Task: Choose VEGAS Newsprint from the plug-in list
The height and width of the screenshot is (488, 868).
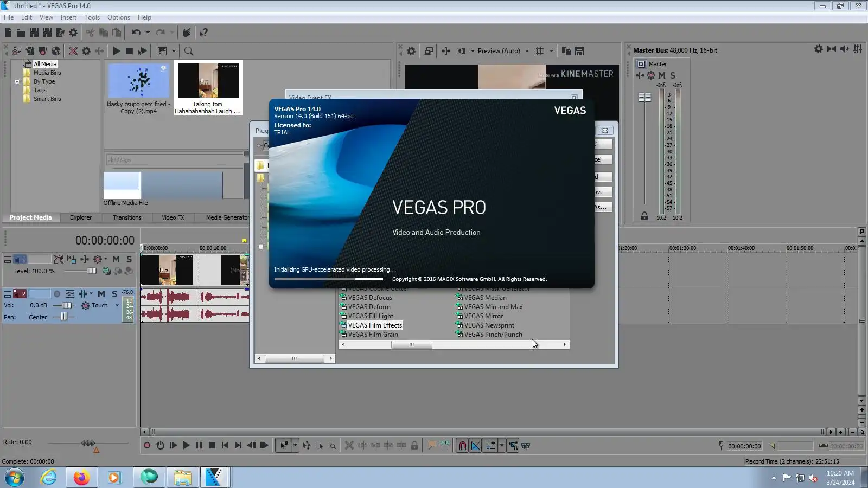Action: (x=489, y=325)
